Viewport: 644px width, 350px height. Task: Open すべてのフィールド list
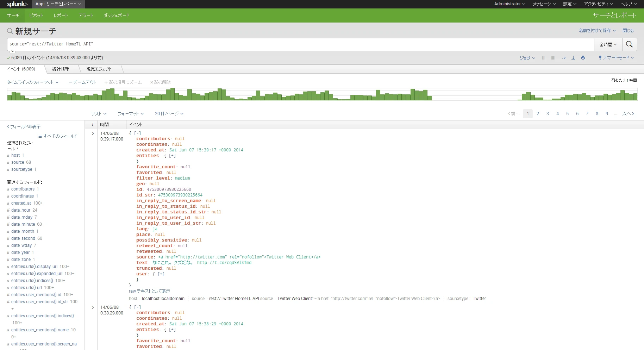coord(57,136)
